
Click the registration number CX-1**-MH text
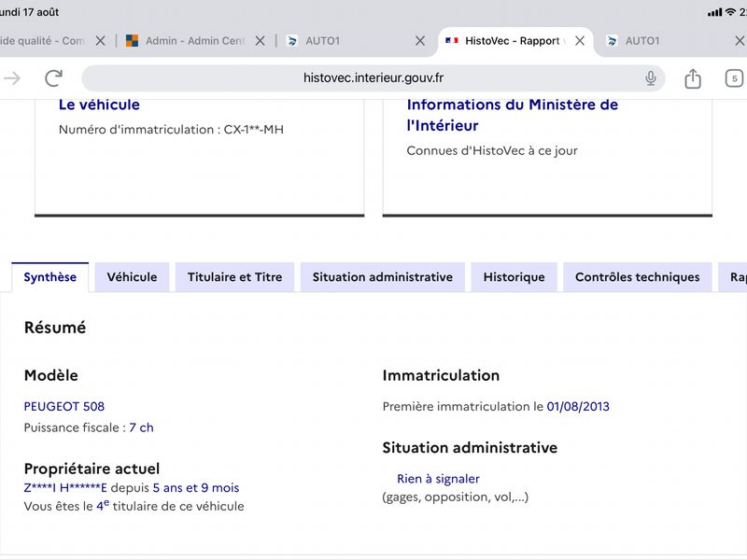253,130
